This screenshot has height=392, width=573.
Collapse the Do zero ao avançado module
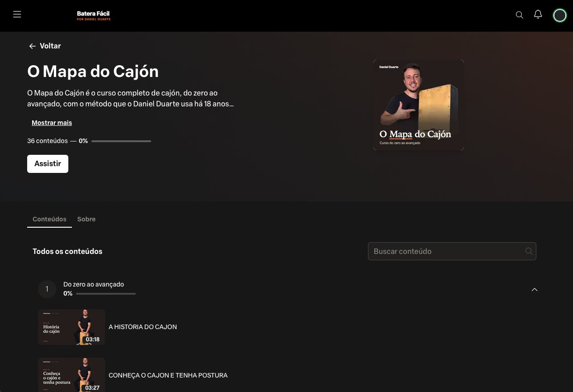[535, 289]
